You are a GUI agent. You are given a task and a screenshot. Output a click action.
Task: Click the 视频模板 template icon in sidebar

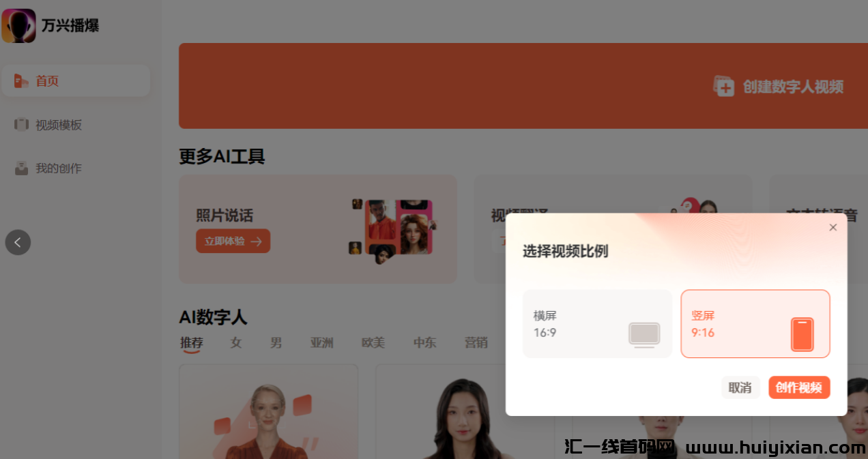click(x=21, y=125)
